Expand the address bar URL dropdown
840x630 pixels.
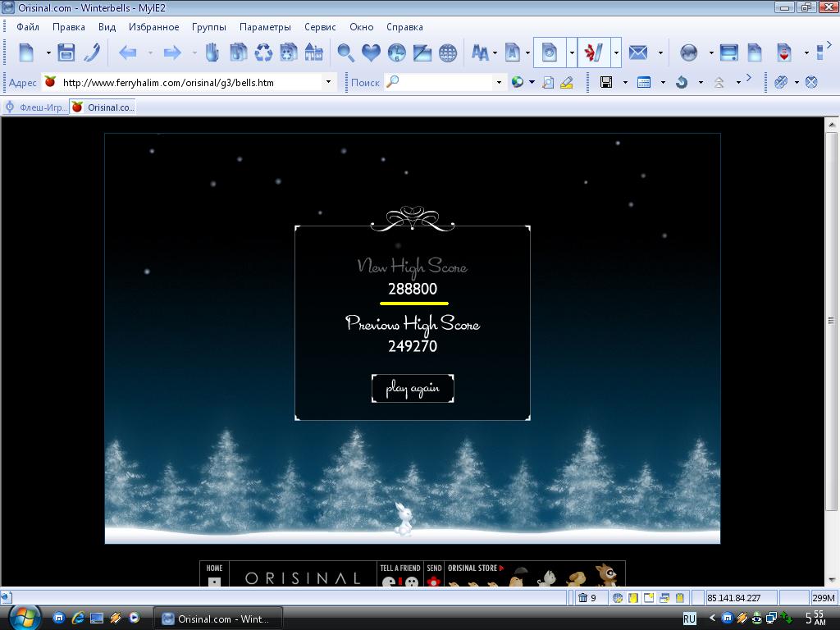328,82
